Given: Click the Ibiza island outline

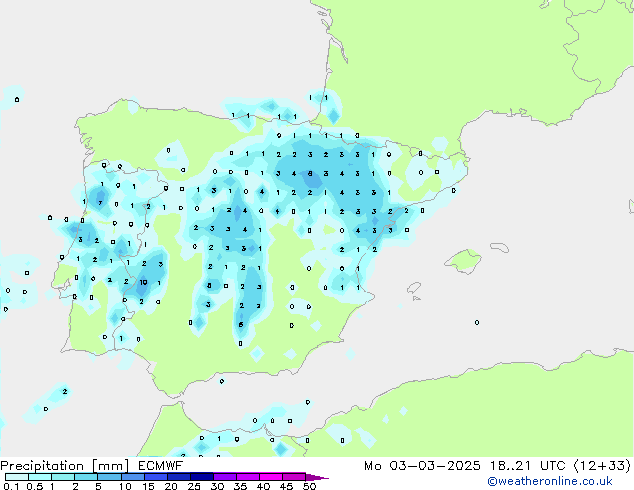Looking at the screenshot, I should click(x=414, y=288).
